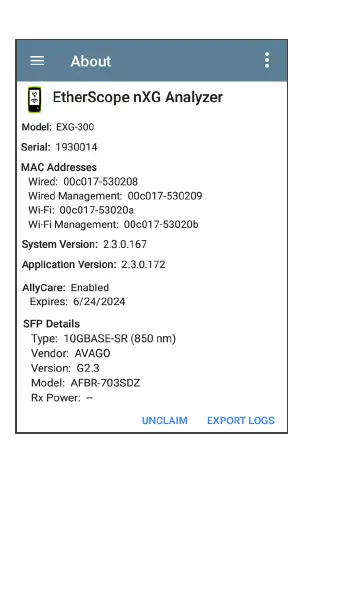Click the EXPORT LOGS button
This screenshot has width=360, height=612.
pyautogui.click(x=241, y=420)
